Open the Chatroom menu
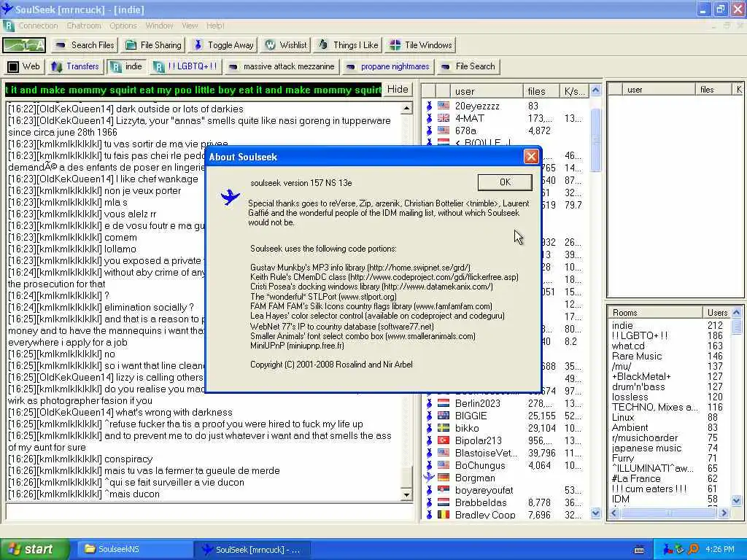The width and height of the screenshot is (747, 560). pyautogui.click(x=84, y=26)
